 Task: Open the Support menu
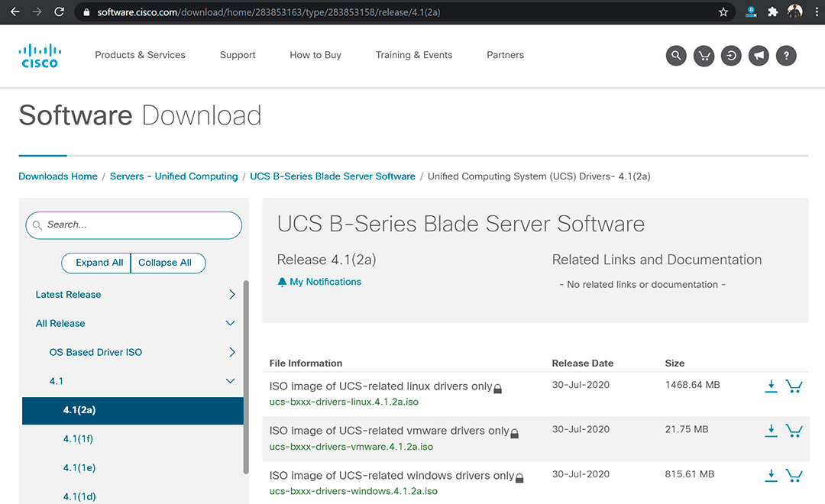click(238, 55)
